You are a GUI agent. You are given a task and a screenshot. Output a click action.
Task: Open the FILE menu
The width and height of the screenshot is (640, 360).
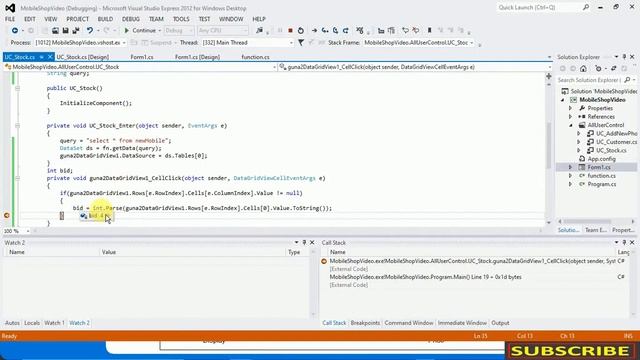(x=10, y=19)
